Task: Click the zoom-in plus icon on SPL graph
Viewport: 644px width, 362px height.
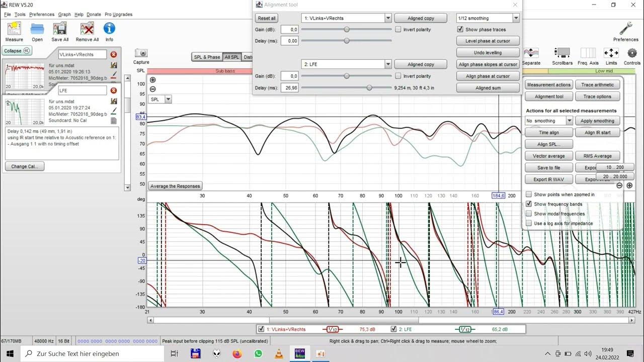Action: 152,80
